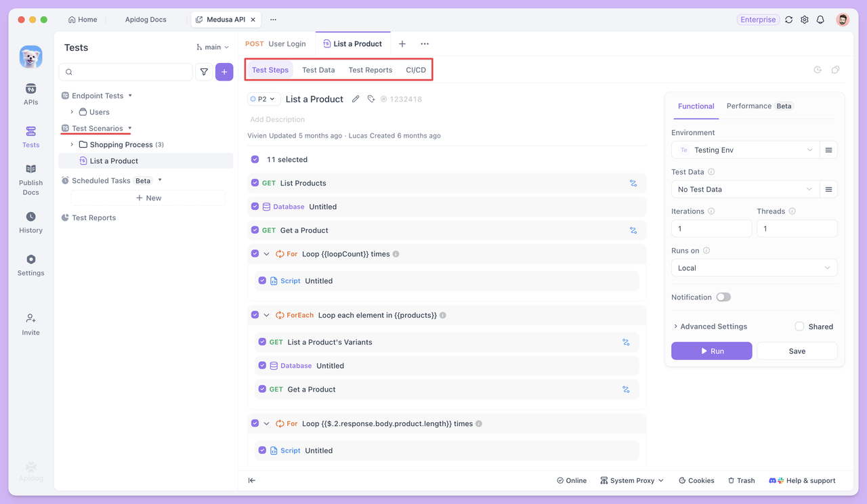Open the Environment dropdown showing Testing Env
867x504 pixels.
click(745, 150)
